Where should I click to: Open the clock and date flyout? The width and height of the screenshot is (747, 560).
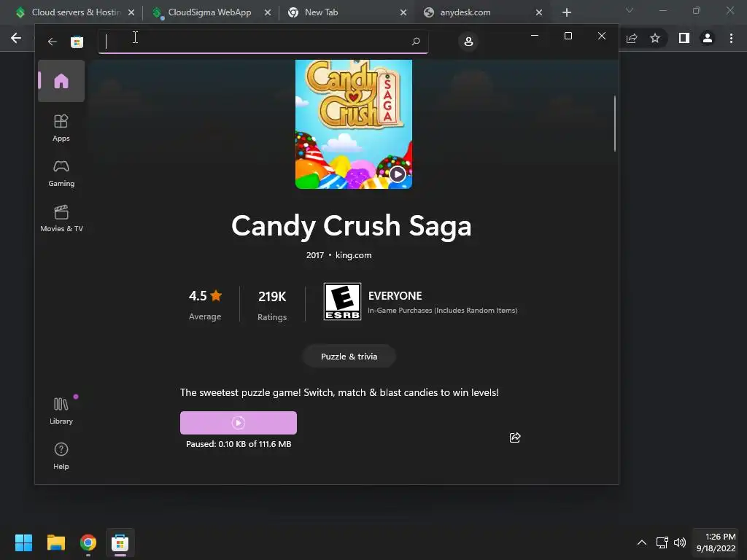[716, 542]
